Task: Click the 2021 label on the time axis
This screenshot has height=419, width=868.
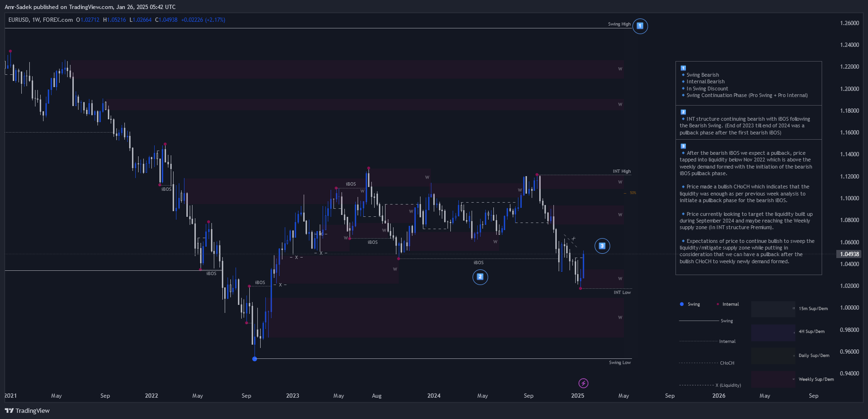Action: point(10,396)
